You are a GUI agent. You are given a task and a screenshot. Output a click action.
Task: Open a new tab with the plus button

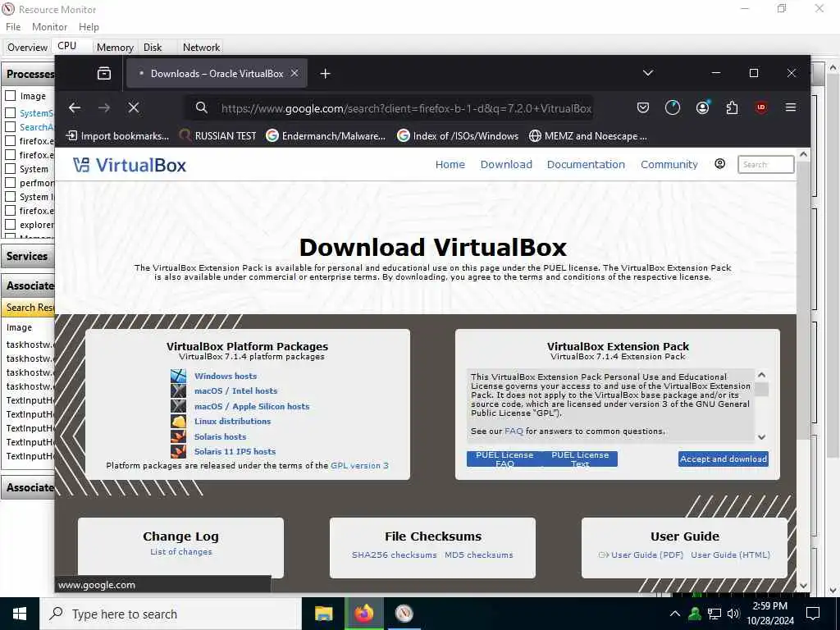click(x=325, y=73)
